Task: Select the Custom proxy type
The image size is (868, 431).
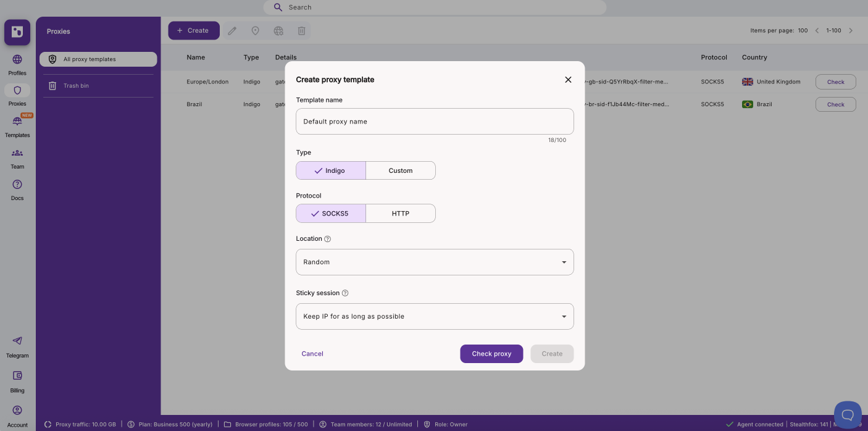Action: 401,170
